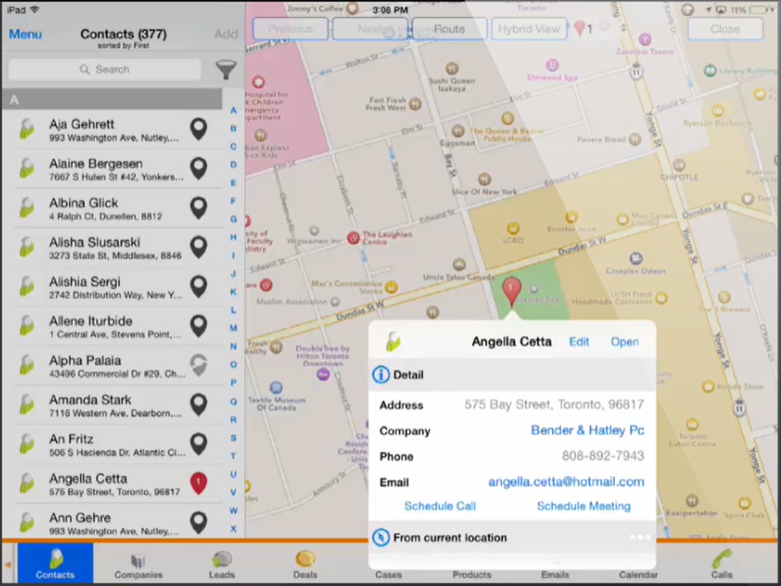This screenshot has width=781, height=586.
Task: Tap the greyed pin for Alpha Palaia
Action: coord(199,365)
